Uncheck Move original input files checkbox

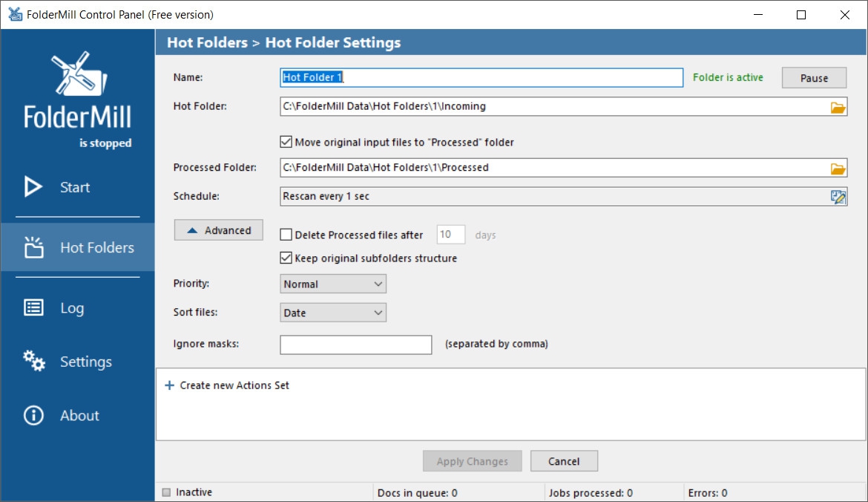(x=286, y=142)
